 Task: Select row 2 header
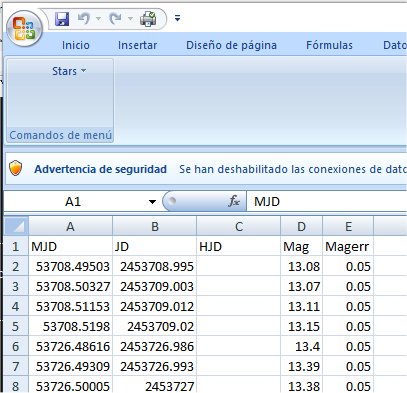[16, 266]
